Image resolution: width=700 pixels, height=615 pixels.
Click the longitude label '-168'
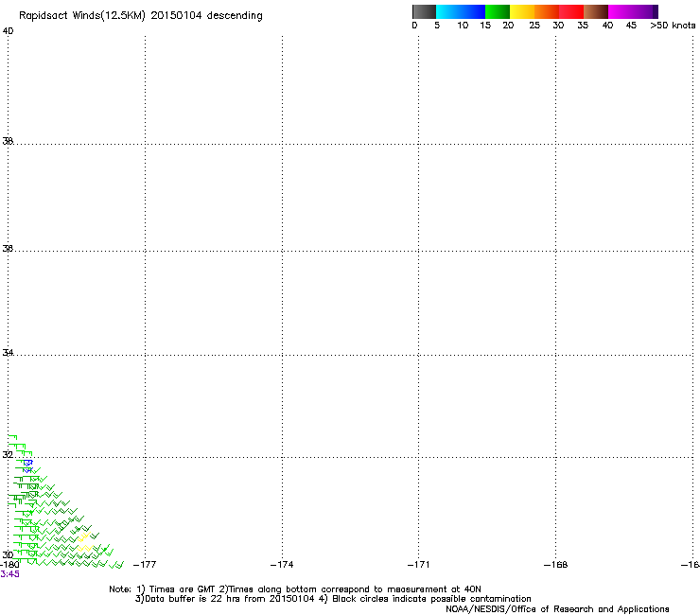(556, 565)
